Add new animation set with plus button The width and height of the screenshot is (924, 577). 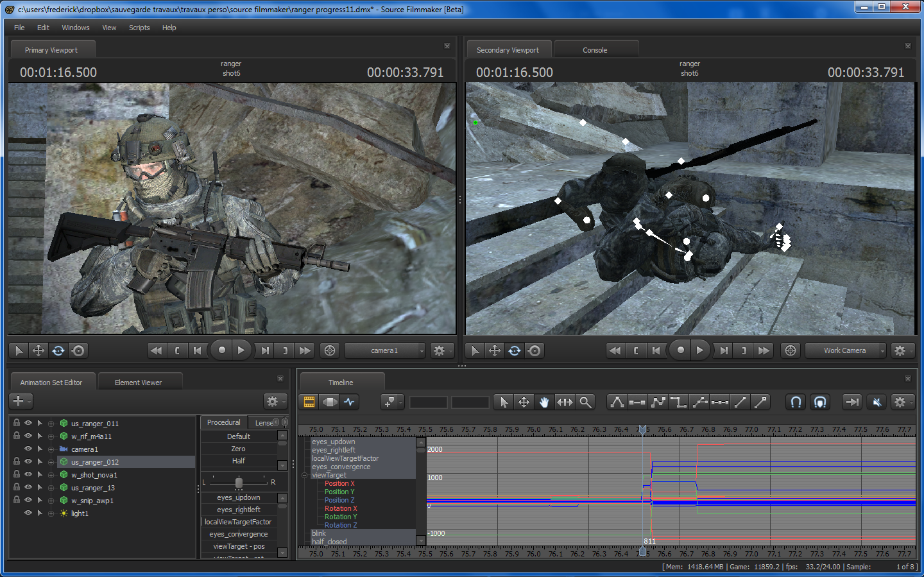(x=19, y=401)
